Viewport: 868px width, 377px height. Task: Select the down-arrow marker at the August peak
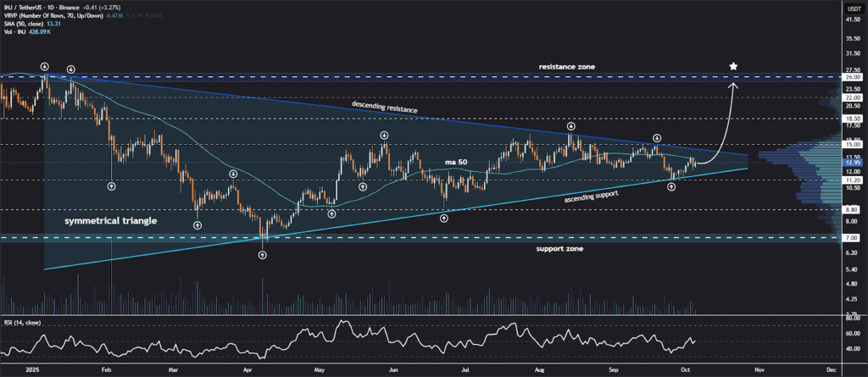click(571, 125)
